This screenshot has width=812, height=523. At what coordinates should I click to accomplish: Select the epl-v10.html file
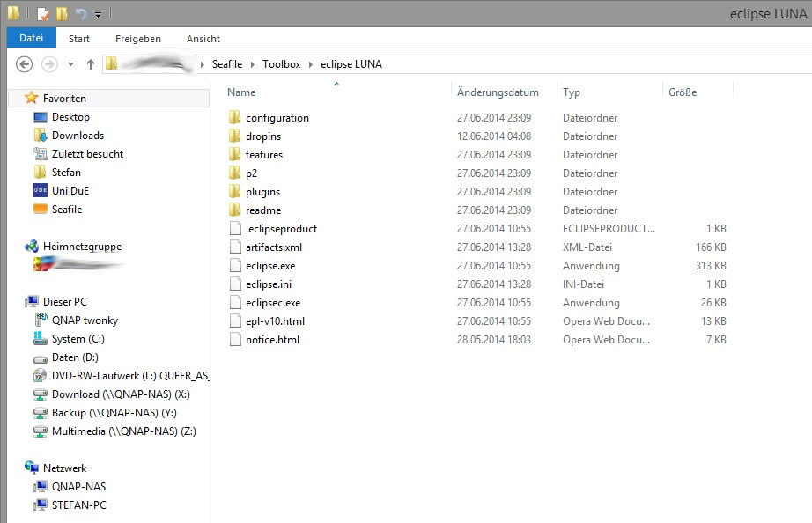pyautogui.click(x=275, y=321)
